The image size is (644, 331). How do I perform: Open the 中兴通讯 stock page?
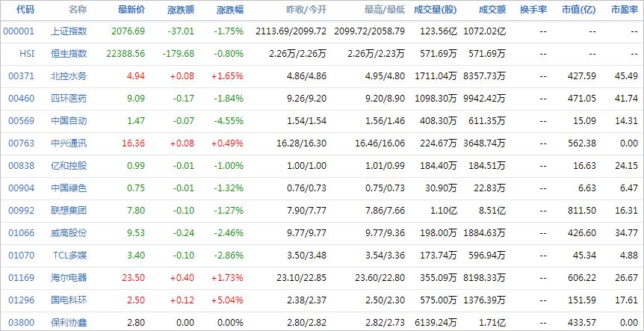[x=69, y=143]
